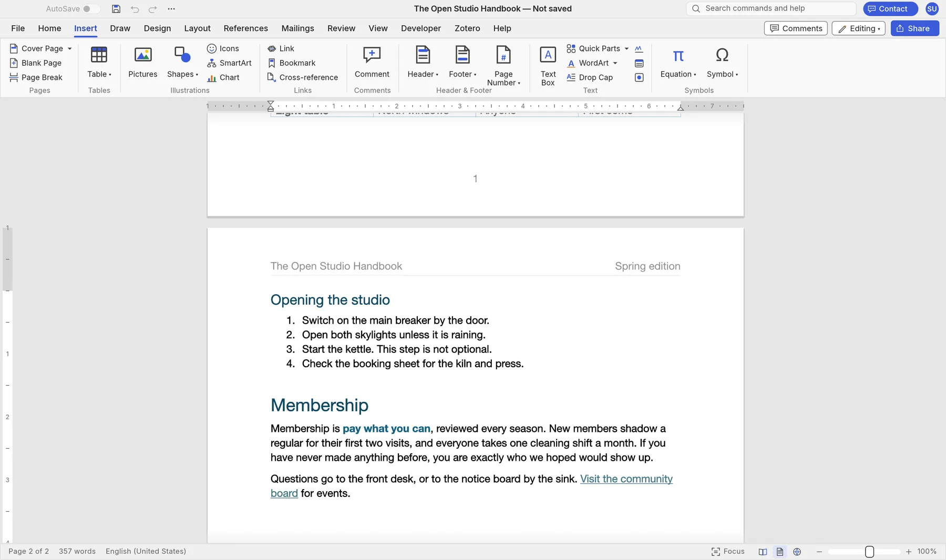Viewport: 946px width, 560px height.
Task: Open the Symbol dropdown
Action: tap(722, 63)
